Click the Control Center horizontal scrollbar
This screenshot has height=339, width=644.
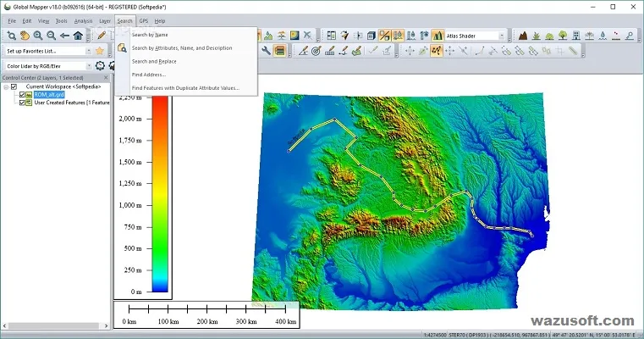[53, 325]
